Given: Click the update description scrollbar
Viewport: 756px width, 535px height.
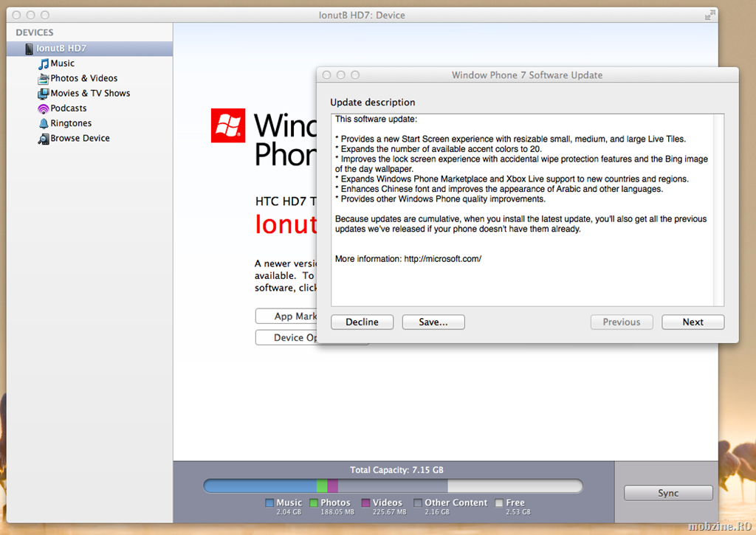Looking at the screenshot, I should coord(718,210).
